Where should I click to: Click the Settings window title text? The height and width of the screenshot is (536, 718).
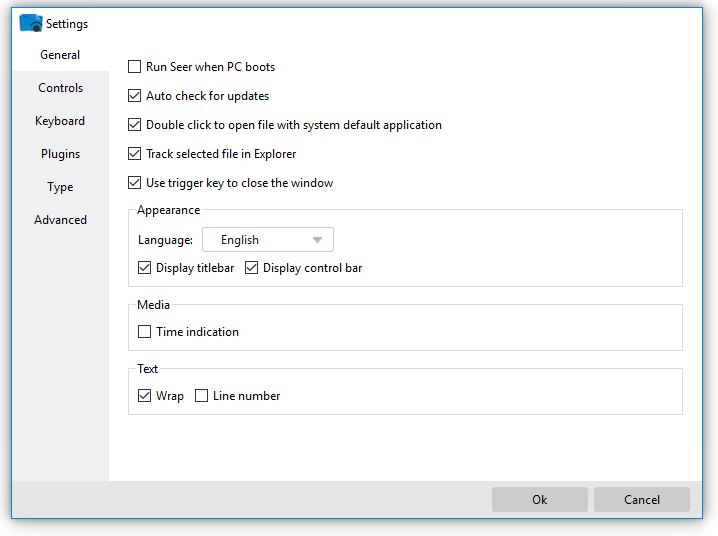67,24
